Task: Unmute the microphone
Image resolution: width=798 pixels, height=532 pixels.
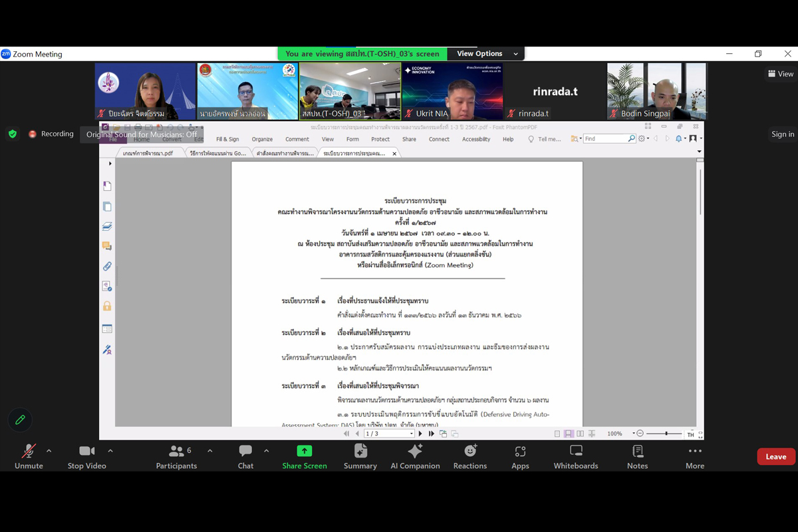Action: click(x=29, y=456)
